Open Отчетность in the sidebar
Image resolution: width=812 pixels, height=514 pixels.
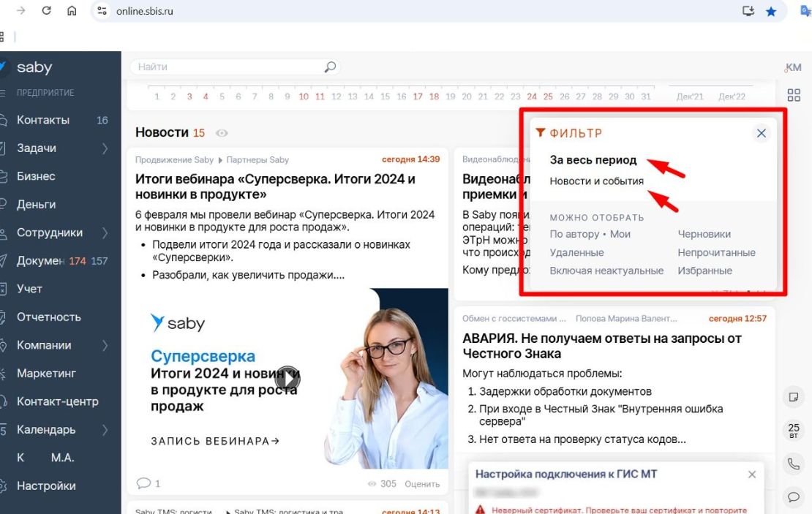tap(49, 317)
